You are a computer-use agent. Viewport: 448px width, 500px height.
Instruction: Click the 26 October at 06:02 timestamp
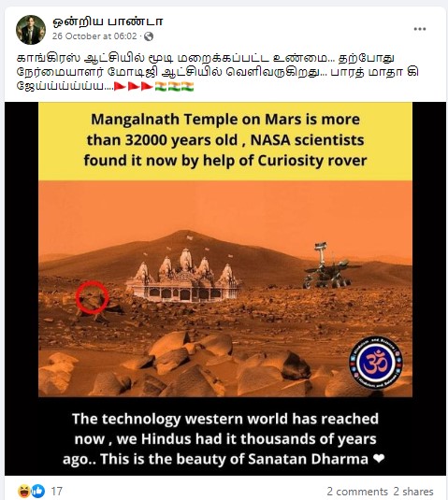click(x=94, y=36)
